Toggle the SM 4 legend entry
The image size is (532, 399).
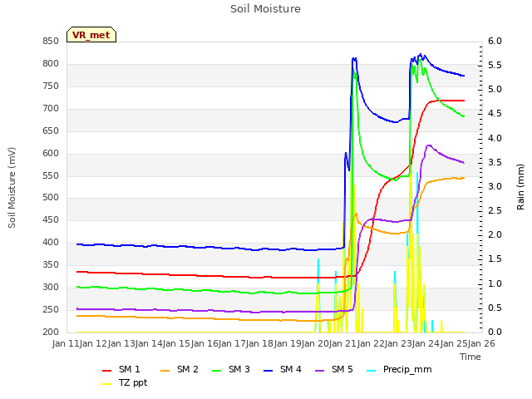[283, 369]
